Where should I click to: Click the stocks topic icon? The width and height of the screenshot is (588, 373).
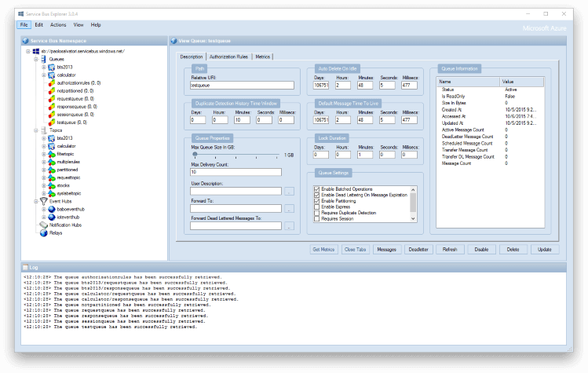coord(52,185)
